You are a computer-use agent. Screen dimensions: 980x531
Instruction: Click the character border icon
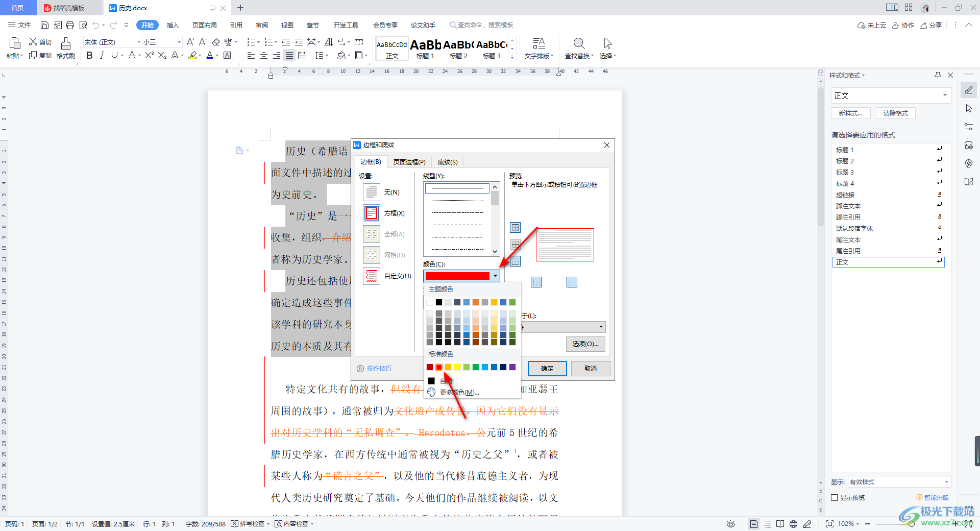(x=228, y=55)
